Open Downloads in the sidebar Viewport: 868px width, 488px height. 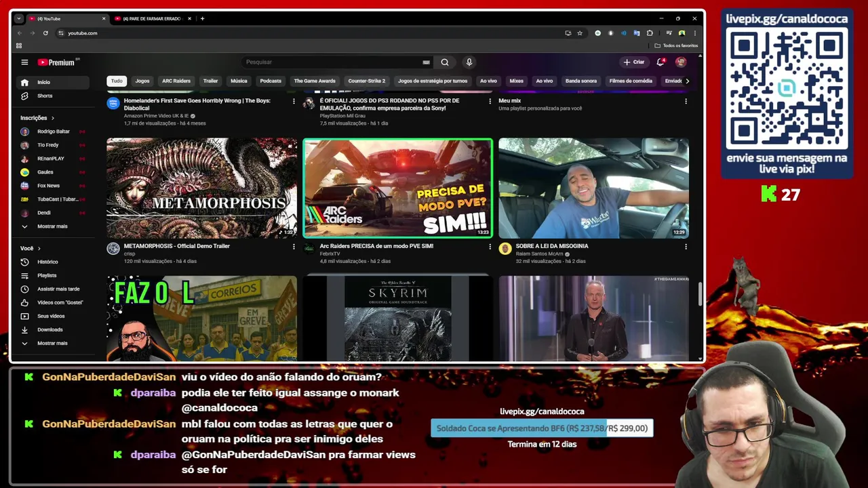pyautogui.click(x=54, y=329)
